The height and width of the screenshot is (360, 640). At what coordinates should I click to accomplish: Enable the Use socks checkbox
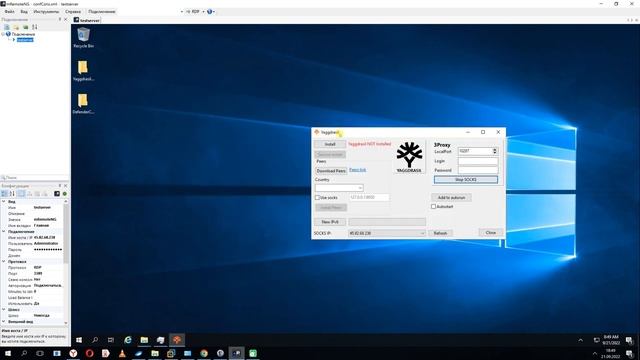pos(317,198)
